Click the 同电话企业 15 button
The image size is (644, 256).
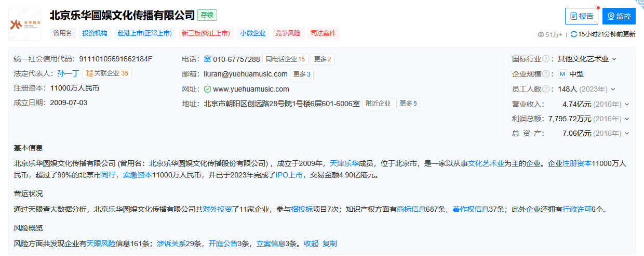(x=285, y=59)
